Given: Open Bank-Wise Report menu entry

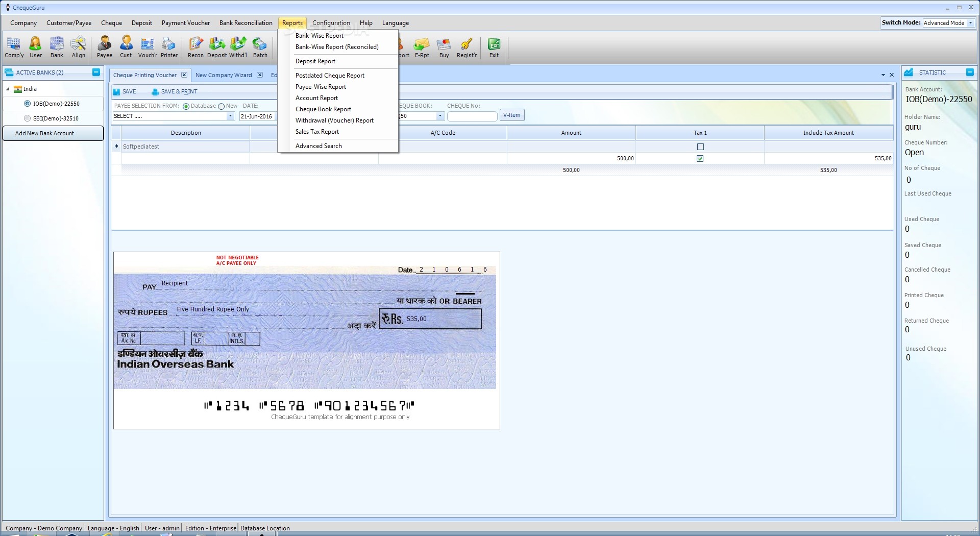Looking at the screenshot, I should pyautogui.click(x=320, y=36).
